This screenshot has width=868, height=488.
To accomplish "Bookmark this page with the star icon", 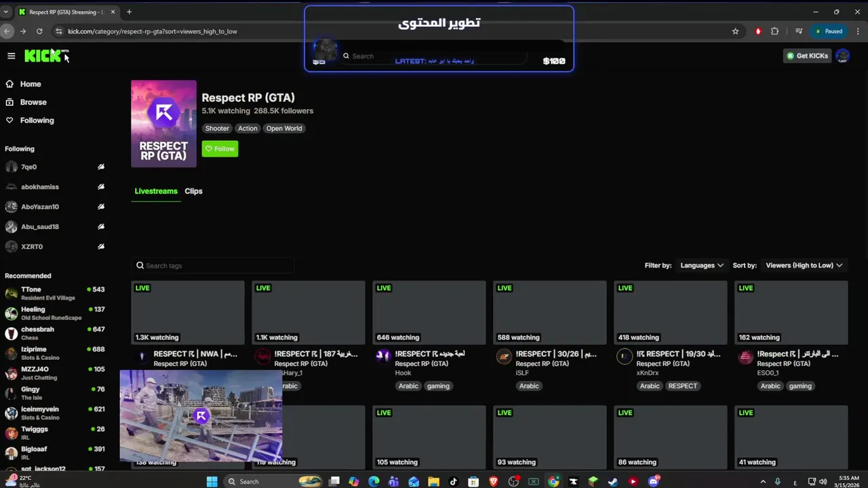I will point(735,31).
